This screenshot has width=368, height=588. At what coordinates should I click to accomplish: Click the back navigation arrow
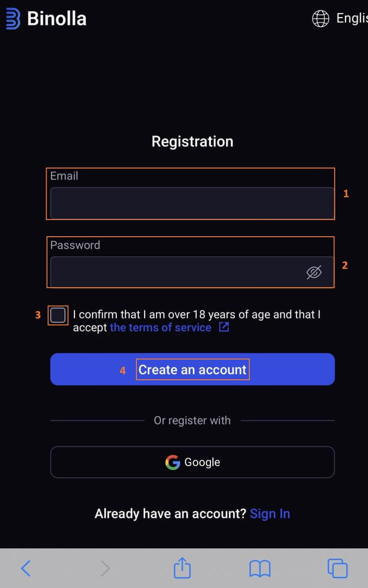(x=26, y=568)
